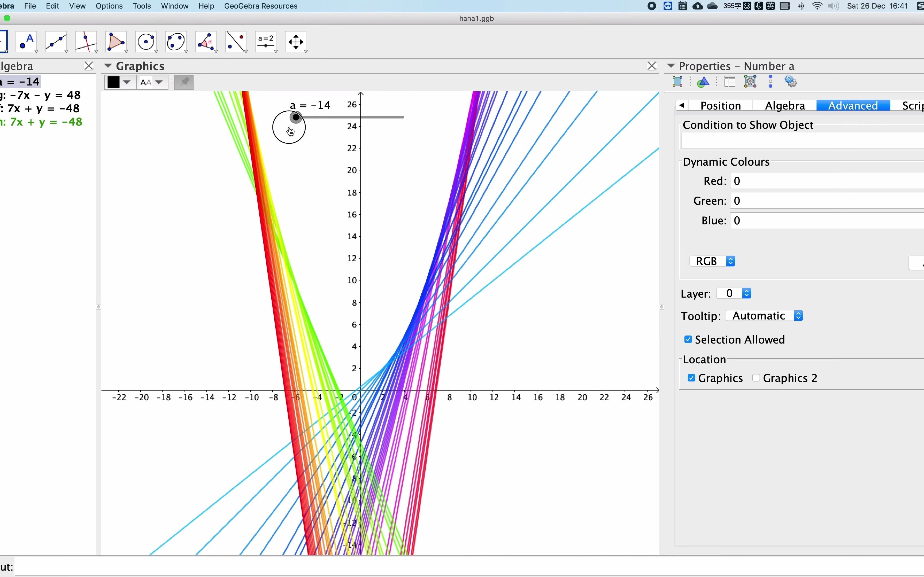Image resolution: width=924 pixels, height=577 pixels.
Task: Select the Slider tool
Action: (x=266, y=42)
